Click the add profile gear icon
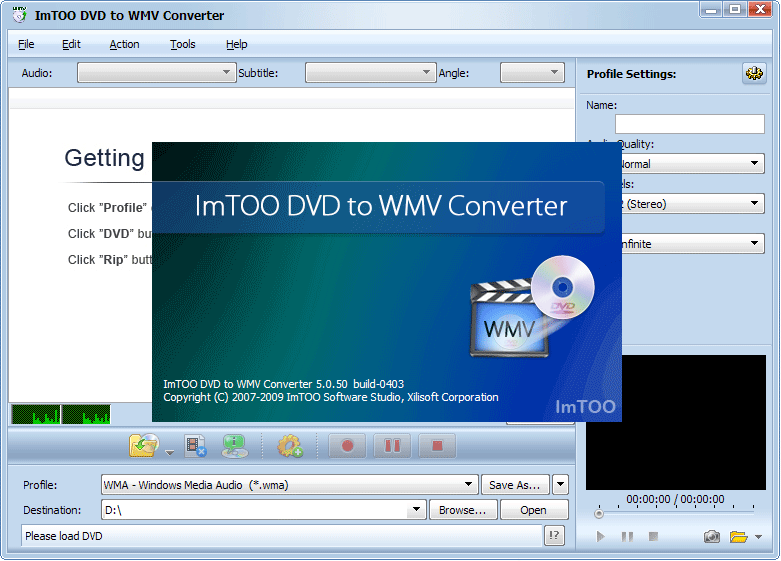This screenshot has width=781, height=561. 290,445
